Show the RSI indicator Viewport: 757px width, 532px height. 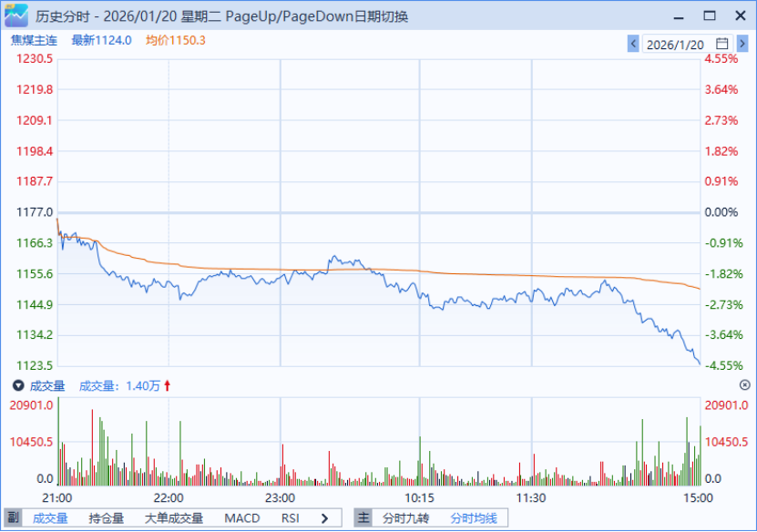[291, 518]
